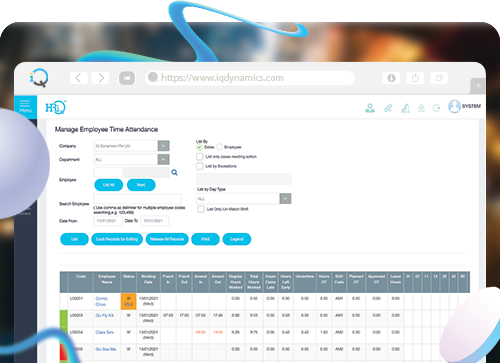Click the Manage Employee Time Attendance heading

[106, 129]
